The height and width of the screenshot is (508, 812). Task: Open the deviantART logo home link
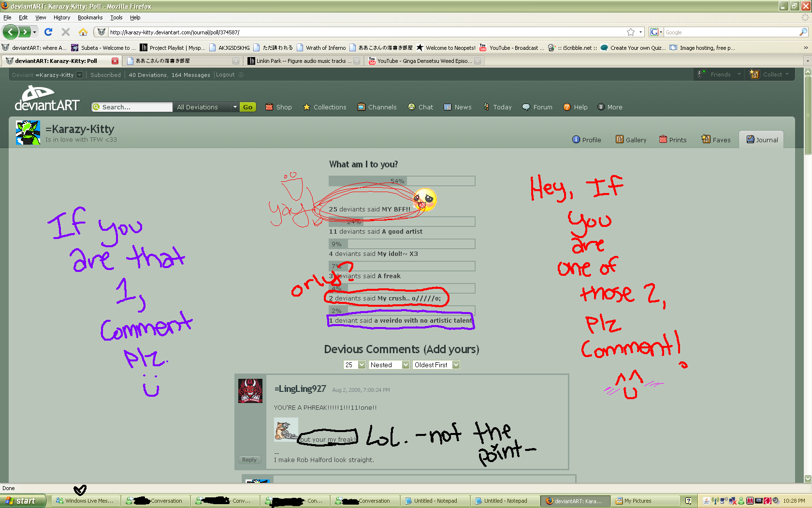[x=47, y=98]
